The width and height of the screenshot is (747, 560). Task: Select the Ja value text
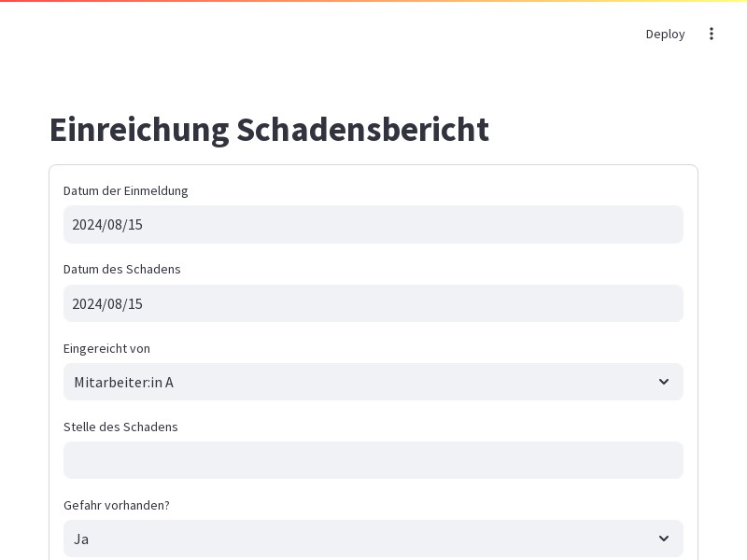coord(81,539)
